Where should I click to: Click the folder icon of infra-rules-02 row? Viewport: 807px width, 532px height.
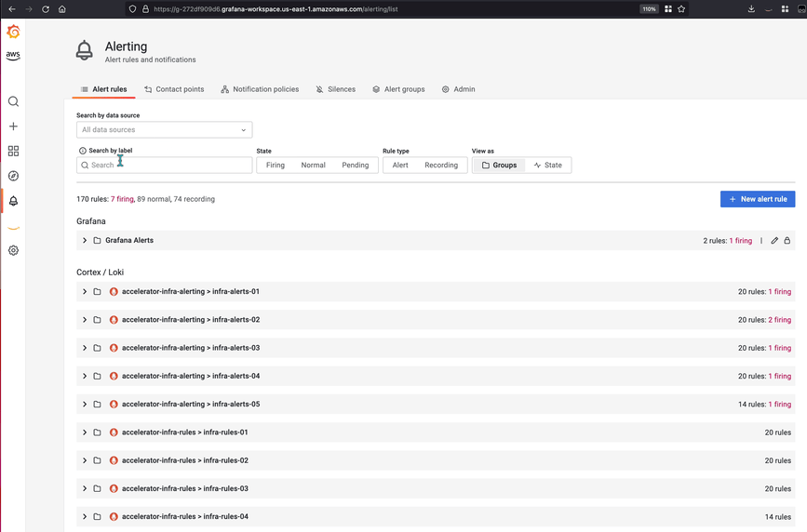[97, 460]
